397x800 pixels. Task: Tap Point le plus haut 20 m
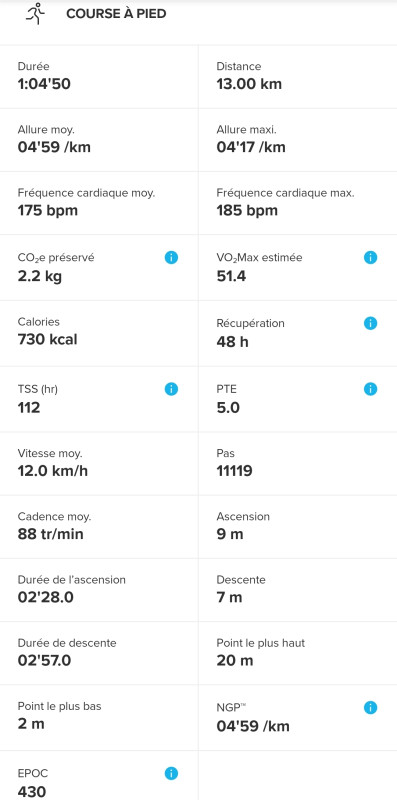pos(298,653)
